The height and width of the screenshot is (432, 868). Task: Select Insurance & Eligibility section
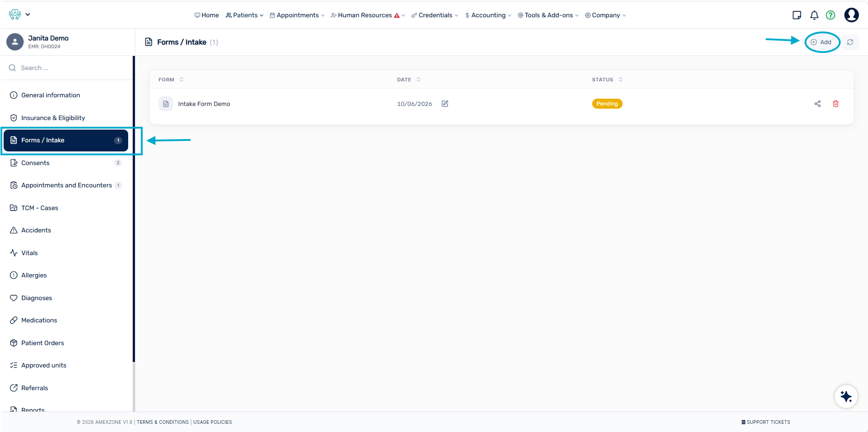point(66,118)
